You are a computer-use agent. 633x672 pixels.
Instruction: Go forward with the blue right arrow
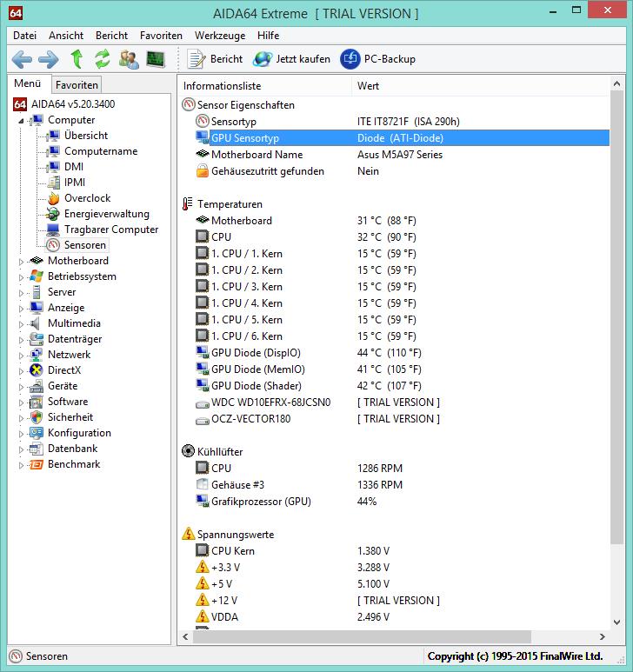(49, 59)
